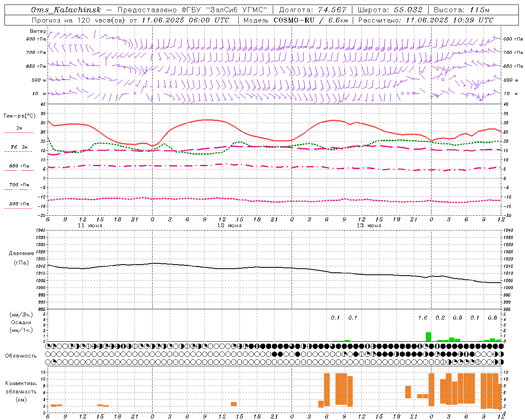Click the tallest green precipitation bar
Screen dimensions: 525x420
[x=428, y=337]
